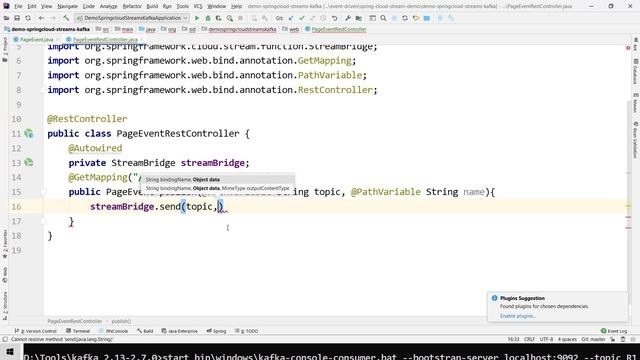This screenshot has width=640, height=360.
Task: Click the 4 spaces indent widget
Action: click(567, 339)
